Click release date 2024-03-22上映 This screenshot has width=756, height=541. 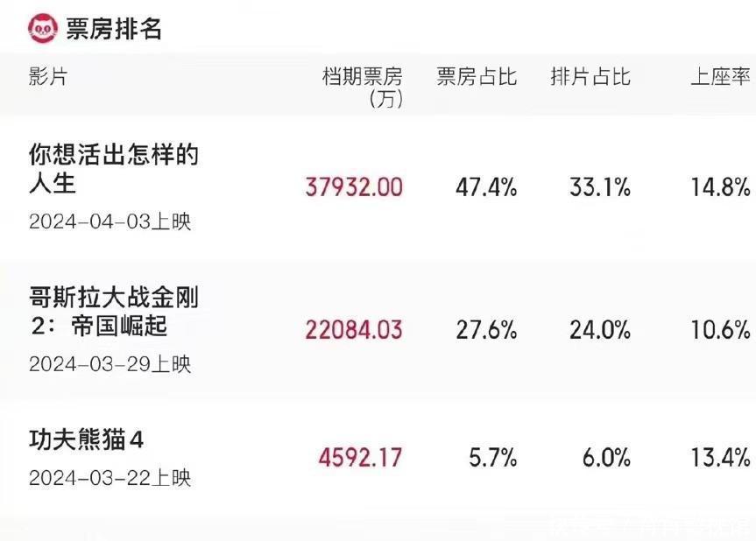click(110, 479)
